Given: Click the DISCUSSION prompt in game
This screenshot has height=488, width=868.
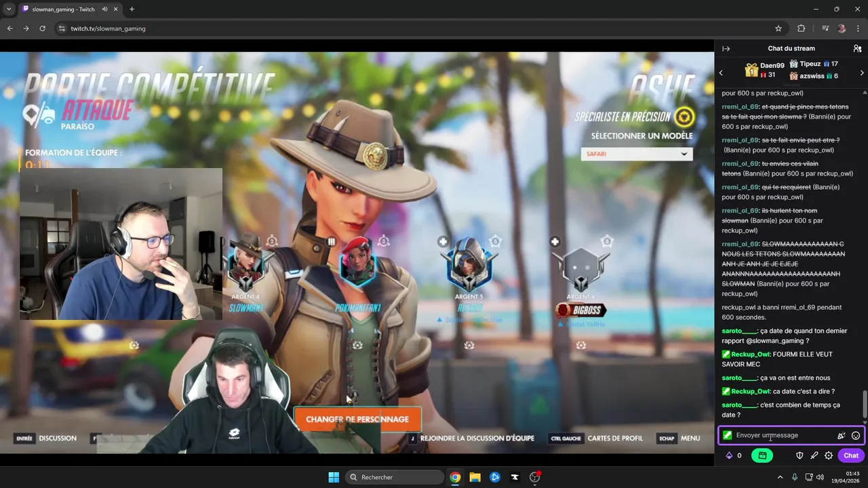Looking at the screenshot, I should [x=46, y=439].
